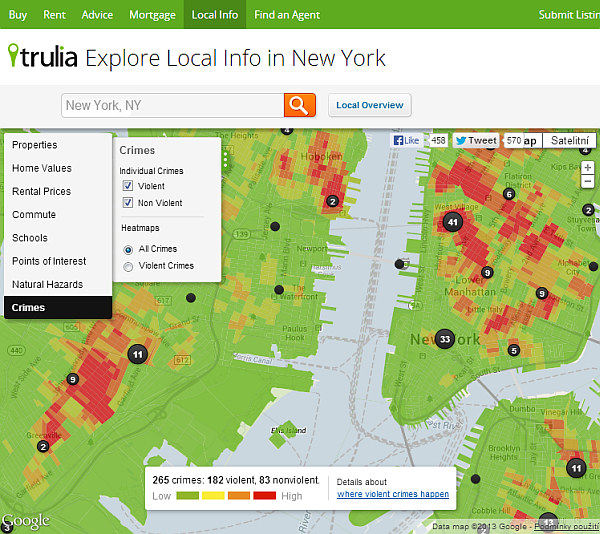Click the yellow legend swatch

(x=213, y=496)
